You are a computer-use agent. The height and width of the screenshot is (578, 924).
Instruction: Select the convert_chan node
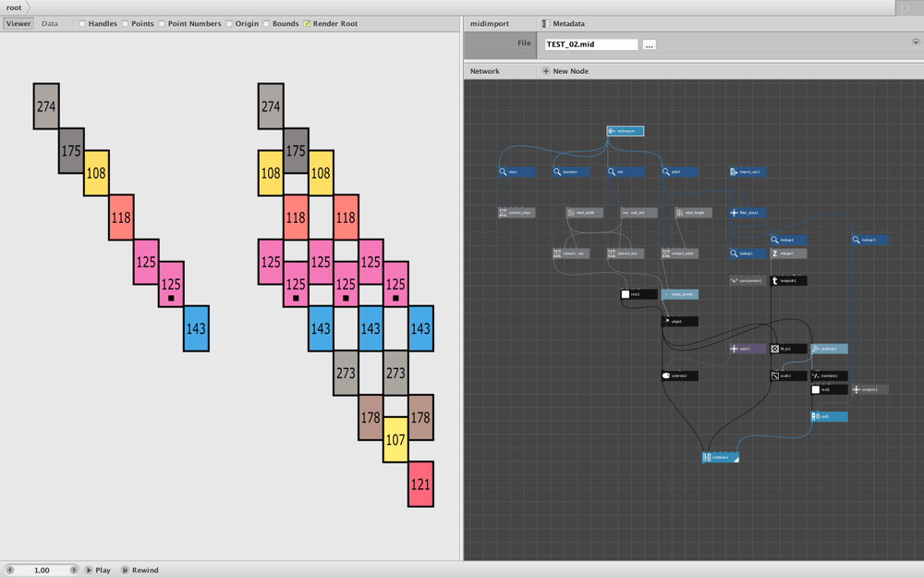tap(517, 213)
